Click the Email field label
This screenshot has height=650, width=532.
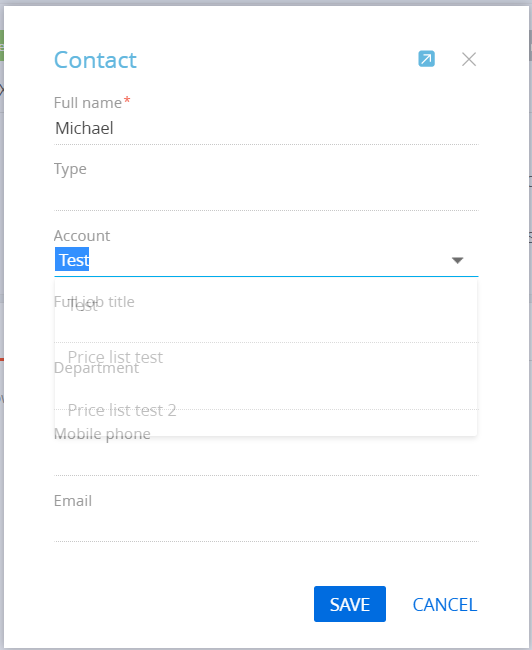pyautogui.click(x=73, y=500)
